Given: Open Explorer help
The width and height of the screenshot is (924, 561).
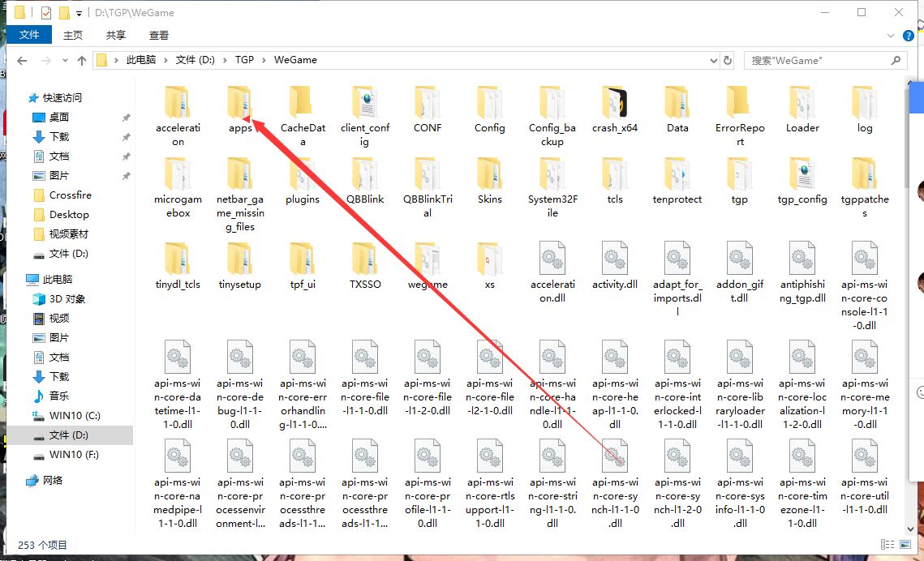Looking at the screenshot, I should click(x=908, y=36).
